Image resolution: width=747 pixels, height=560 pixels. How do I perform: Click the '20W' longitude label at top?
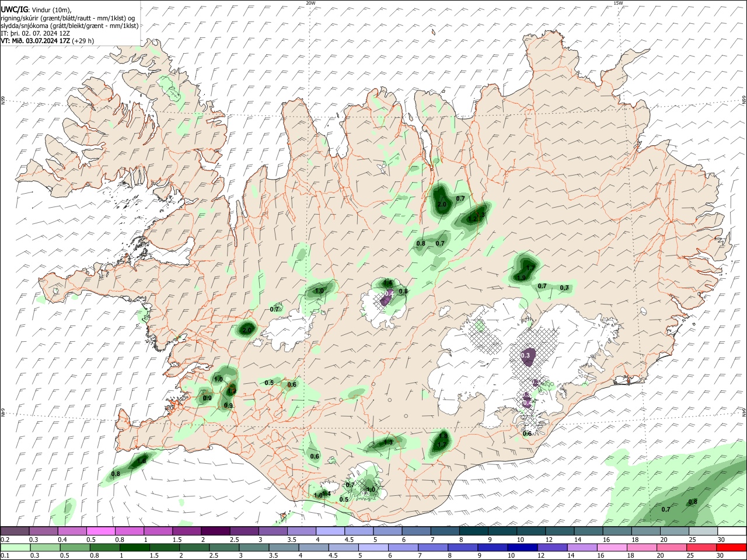pyautogui.click(x=310, y=3)
